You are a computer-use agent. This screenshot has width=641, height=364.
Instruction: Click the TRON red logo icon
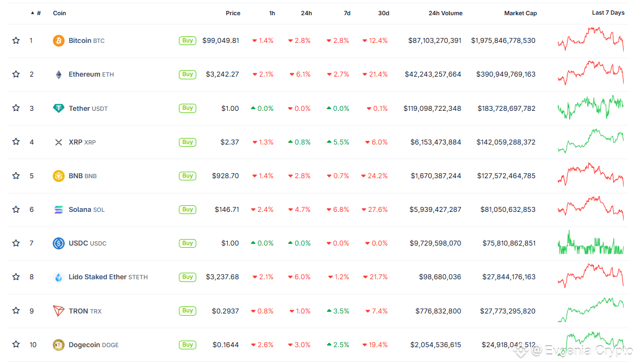[59, 311]
